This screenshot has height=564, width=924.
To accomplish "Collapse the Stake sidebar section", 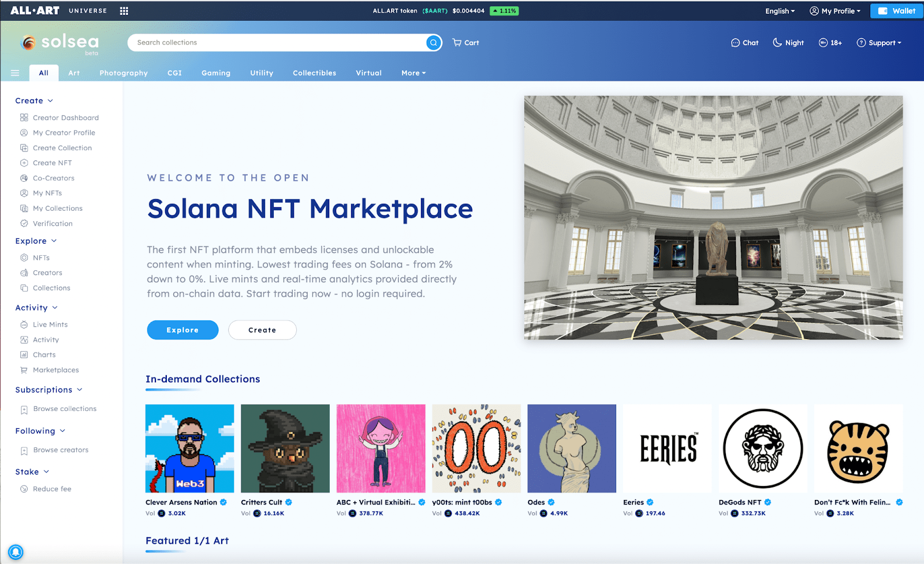I will pyautogui.click(x=32, y=472).
